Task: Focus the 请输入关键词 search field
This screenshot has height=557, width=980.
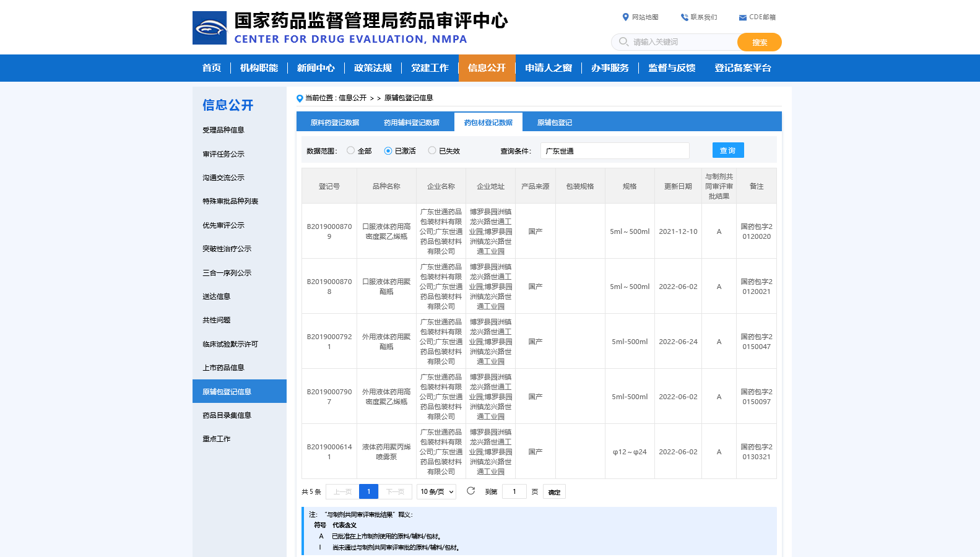Action: pyautogui.click(x=675, y=42)
